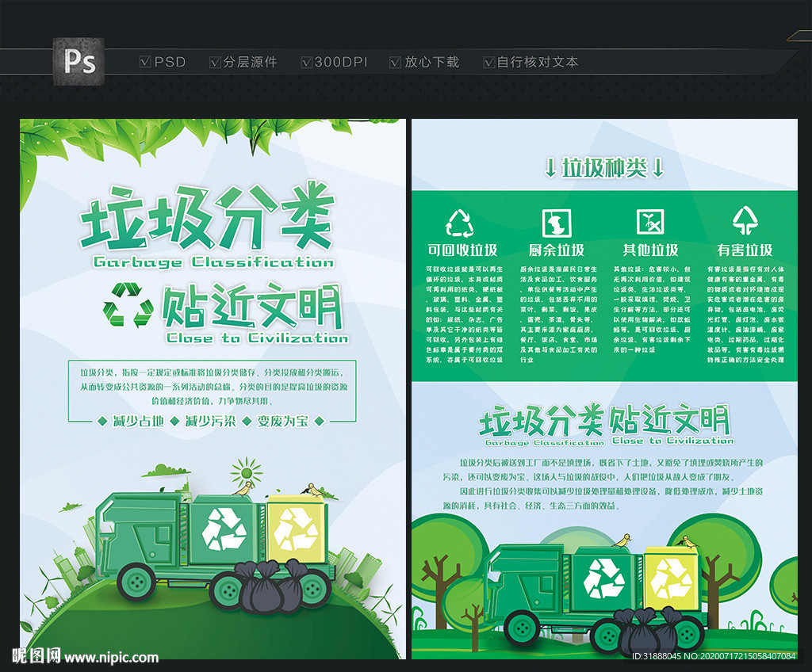This screenshot has width=812, height=672.
Task: Select the 垃圾种类 heading
Action: (604, 168)
